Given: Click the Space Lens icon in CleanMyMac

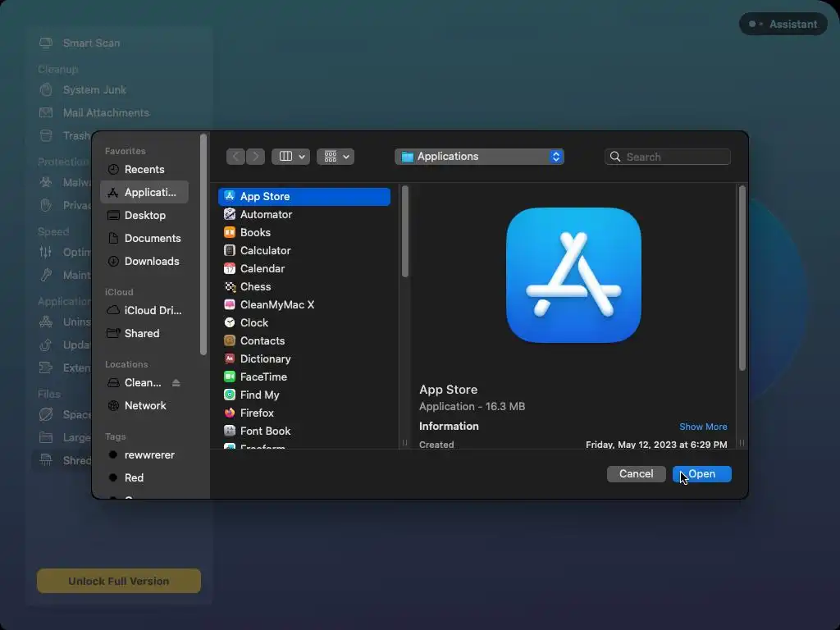Looking at the screenshot, I should point(46,414).
